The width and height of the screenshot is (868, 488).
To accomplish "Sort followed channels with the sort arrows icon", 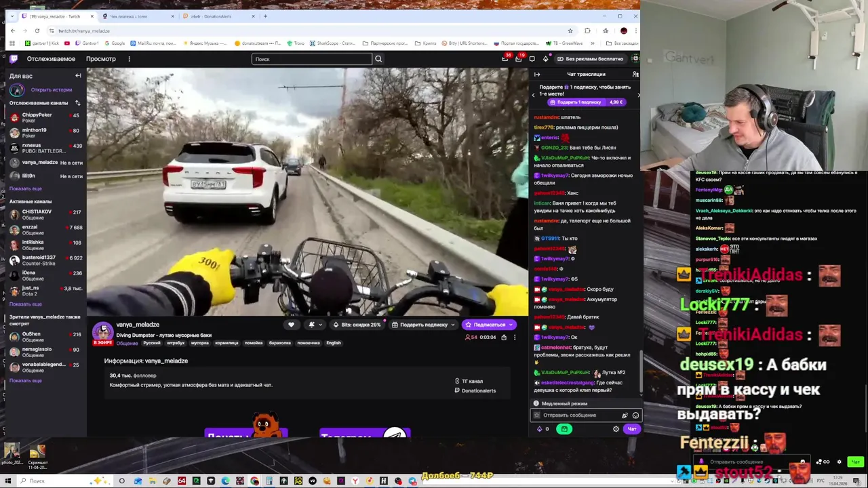I will [77, 103].
